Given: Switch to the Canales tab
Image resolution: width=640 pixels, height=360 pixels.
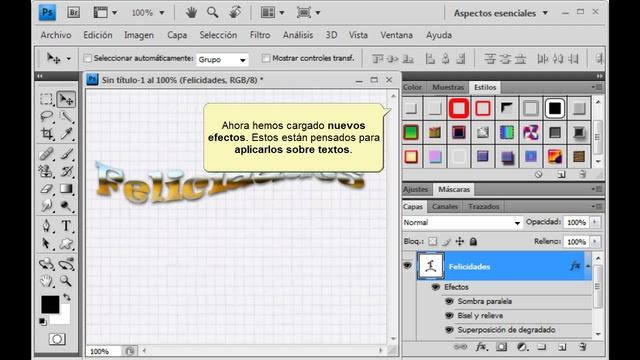Looking at the screenshot, I should (445, 207).
